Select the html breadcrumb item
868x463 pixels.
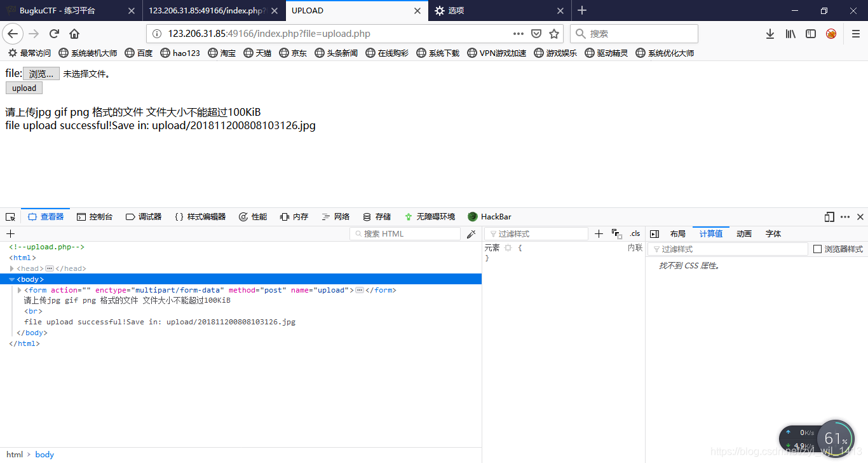[x=15, y=455]
